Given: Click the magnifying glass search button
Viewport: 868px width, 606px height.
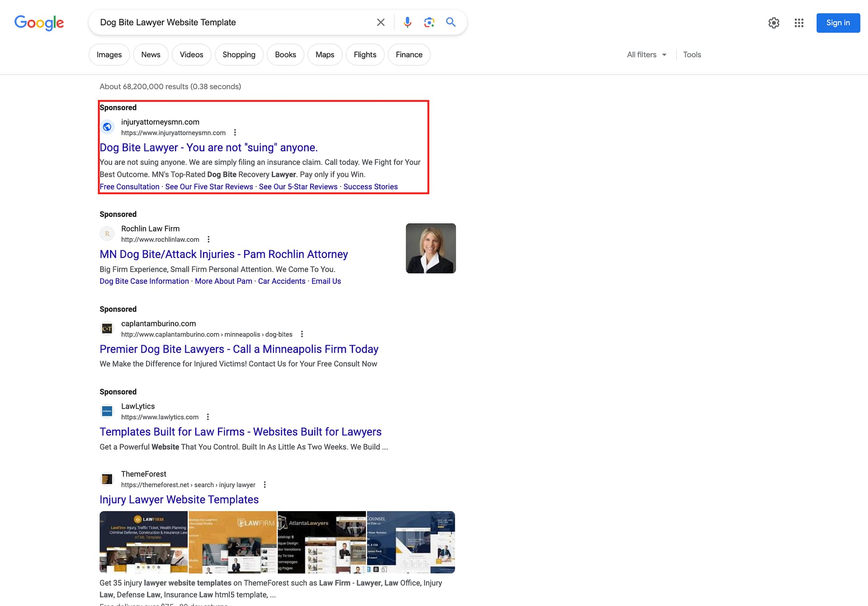Looking at the screenshot, I should pos(451,22).
